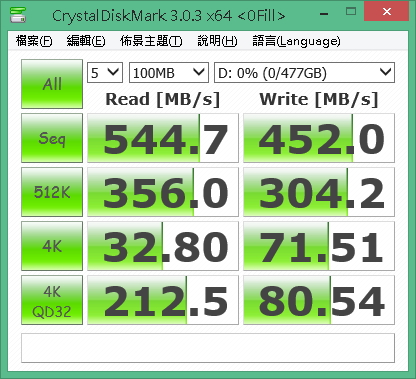The image size is (416, 379).
Task: Start the Seq sequential test
Action: 52,138
